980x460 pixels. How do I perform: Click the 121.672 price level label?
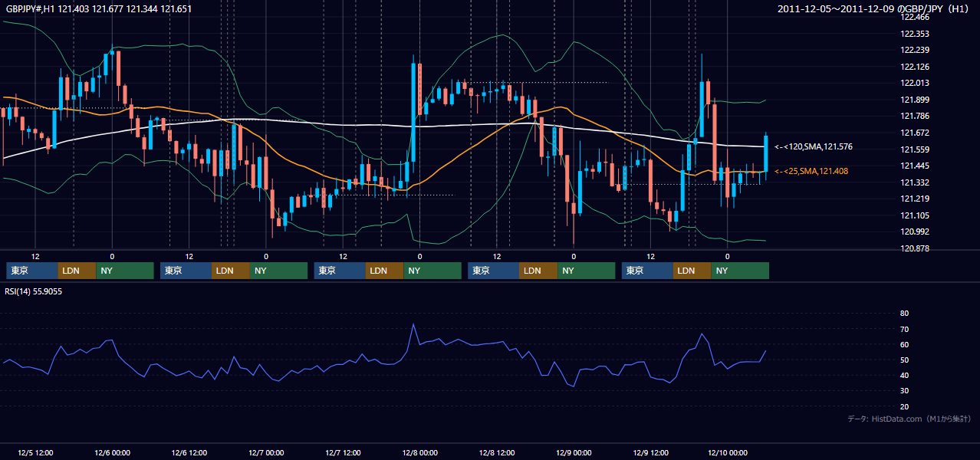coord(913,133)
